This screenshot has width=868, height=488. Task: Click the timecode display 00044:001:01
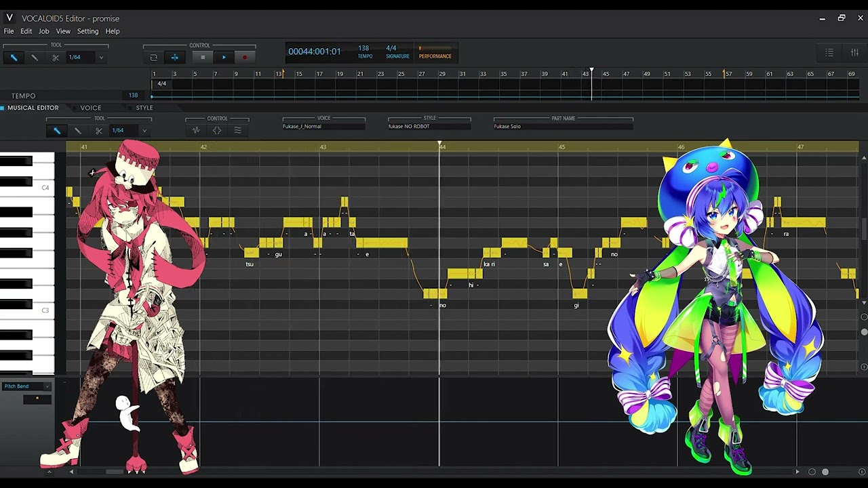(x=315, y=52)
